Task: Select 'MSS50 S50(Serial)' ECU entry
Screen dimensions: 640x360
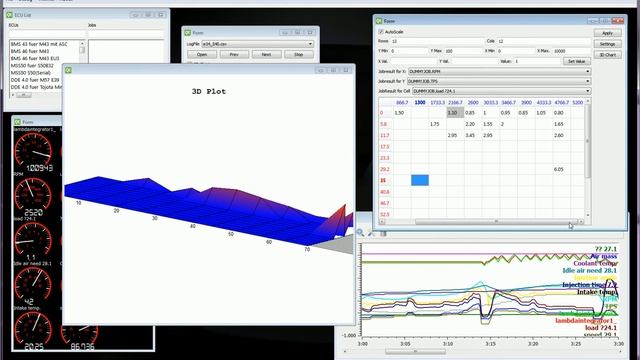Action: 31,73
